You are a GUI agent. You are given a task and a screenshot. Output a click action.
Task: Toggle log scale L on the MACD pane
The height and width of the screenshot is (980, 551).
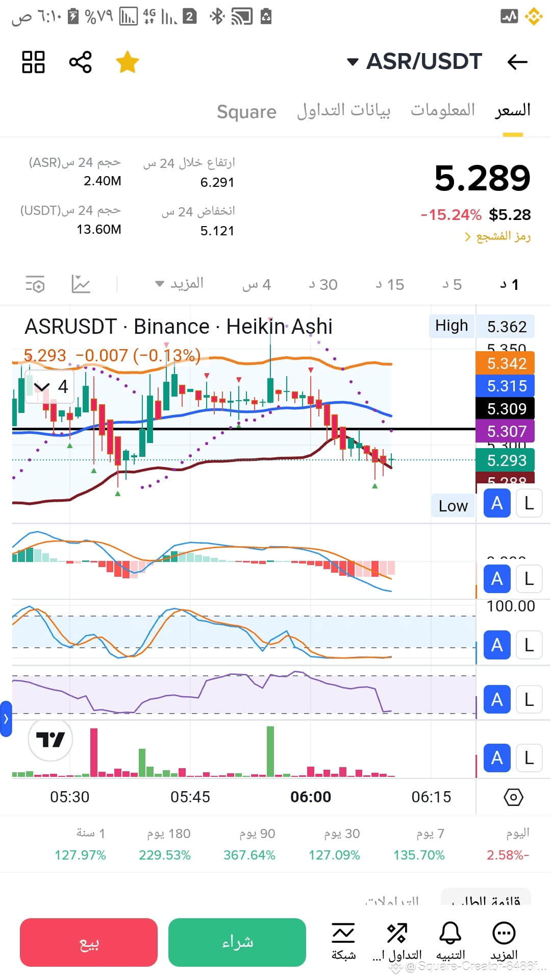pos(529,579)
